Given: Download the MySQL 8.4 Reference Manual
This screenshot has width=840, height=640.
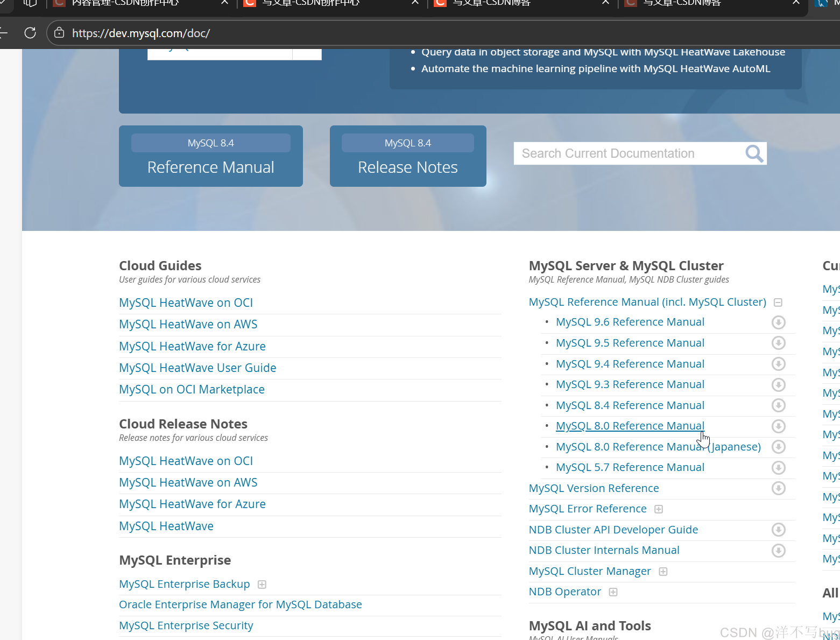Looking at the screenshot, I should coord(778,405).
